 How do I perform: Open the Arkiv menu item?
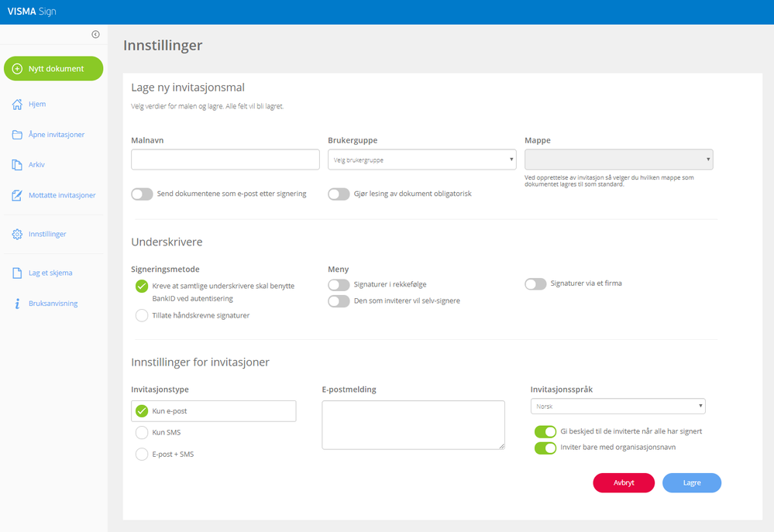pyautogui.click(x=36, y=165)
